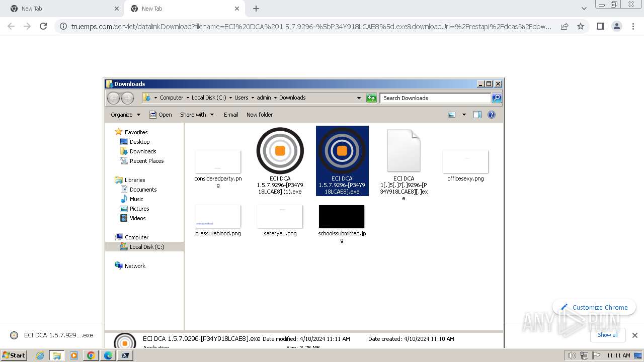Image resolution: width=644 pixels, height=362 pixels.
Task: Open the Organize menu
Action: click(125, 115)
